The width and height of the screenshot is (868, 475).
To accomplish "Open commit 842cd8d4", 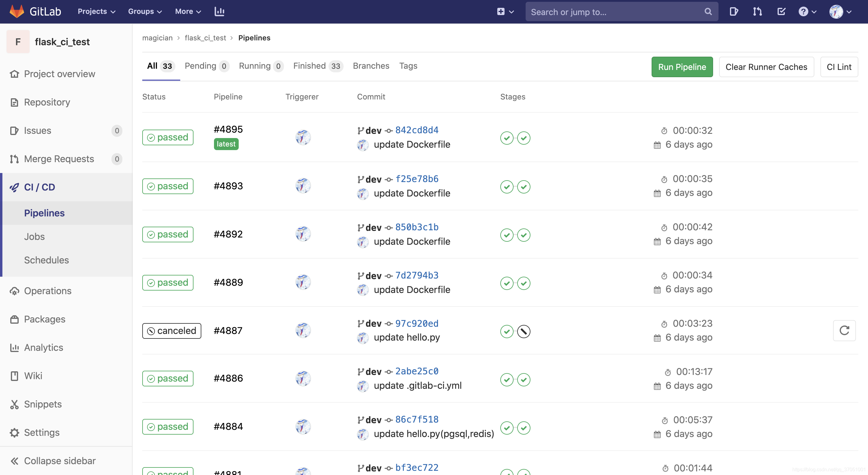I will coord(417,130).
